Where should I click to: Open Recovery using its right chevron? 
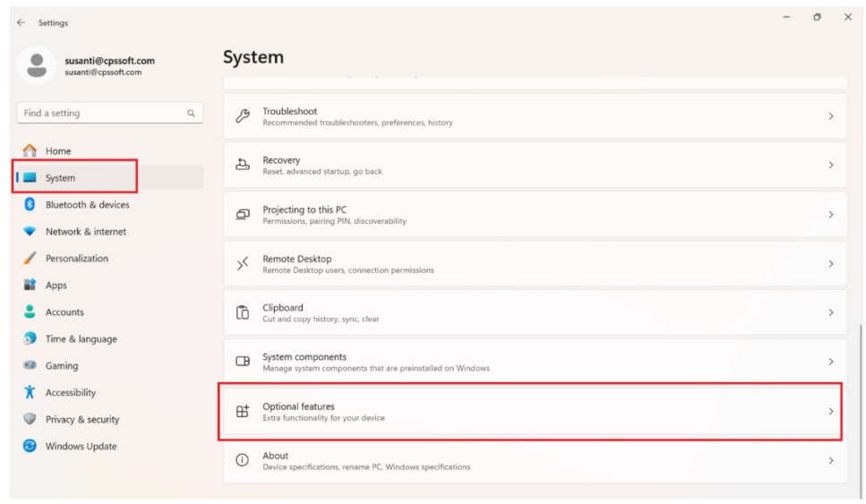831,165
